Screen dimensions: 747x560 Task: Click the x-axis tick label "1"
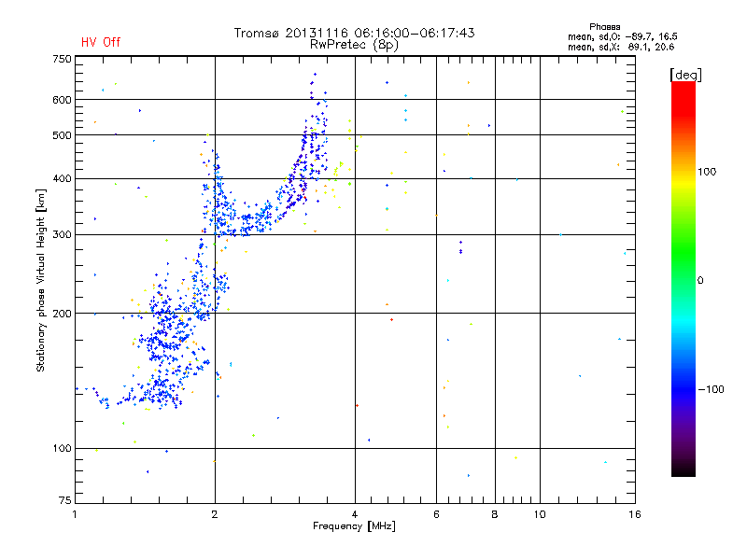click(75, 514)
